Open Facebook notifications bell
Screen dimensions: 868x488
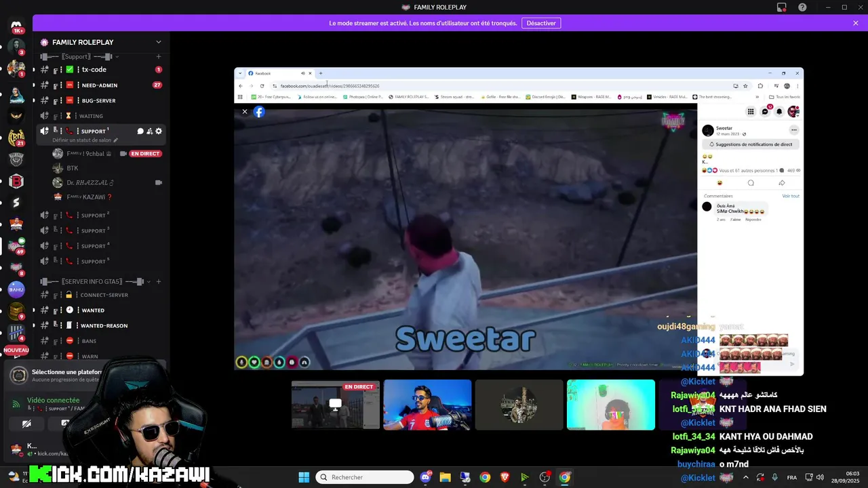click(x=779, y=112)
